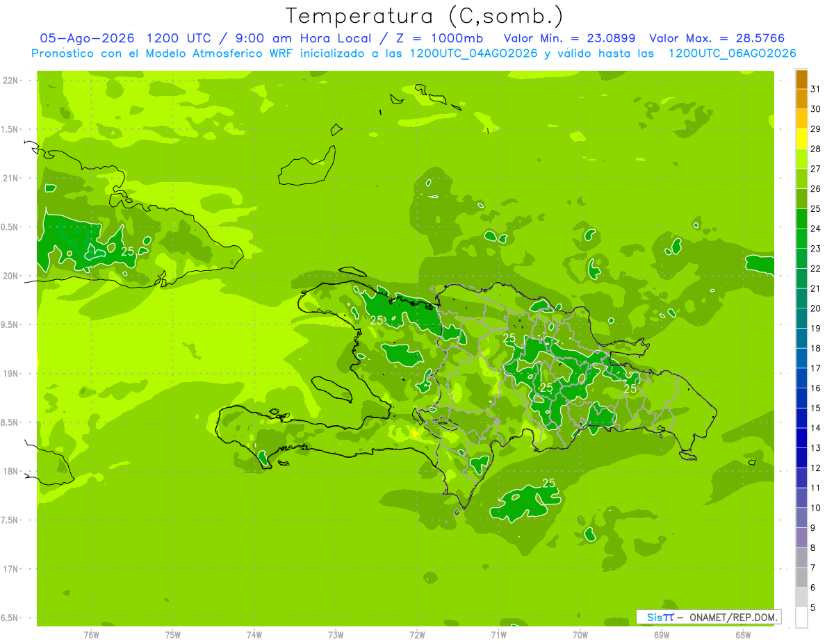Click the '25' contour label over eastern Cuba

coord(128,251)
